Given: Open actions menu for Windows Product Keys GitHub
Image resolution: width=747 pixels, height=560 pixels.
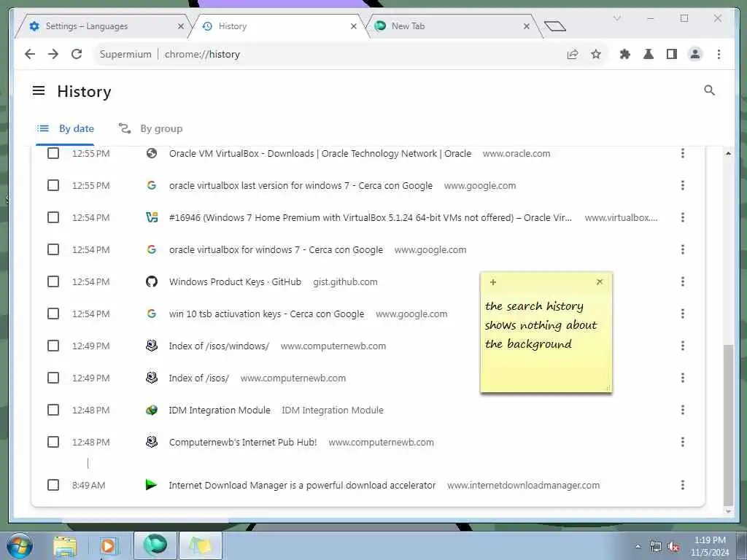Looking at the screenshot, I should [683, 281].
